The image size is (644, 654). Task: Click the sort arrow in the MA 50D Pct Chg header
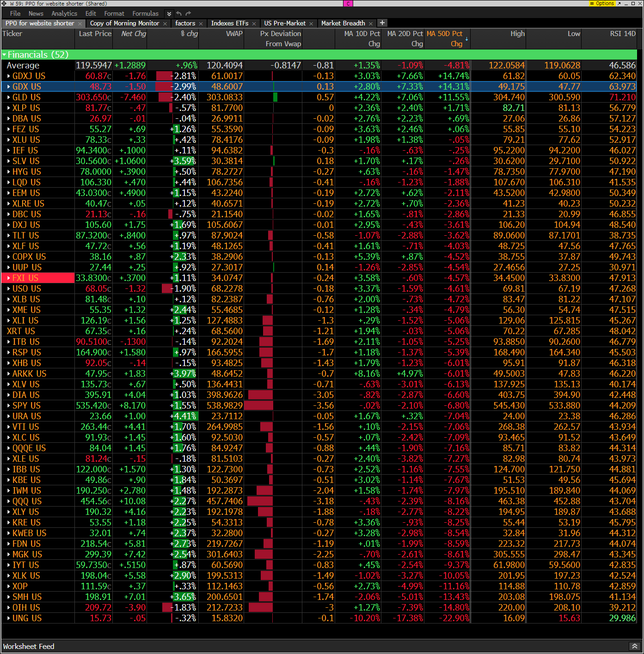pyautogui.click(x=466, y=39)
